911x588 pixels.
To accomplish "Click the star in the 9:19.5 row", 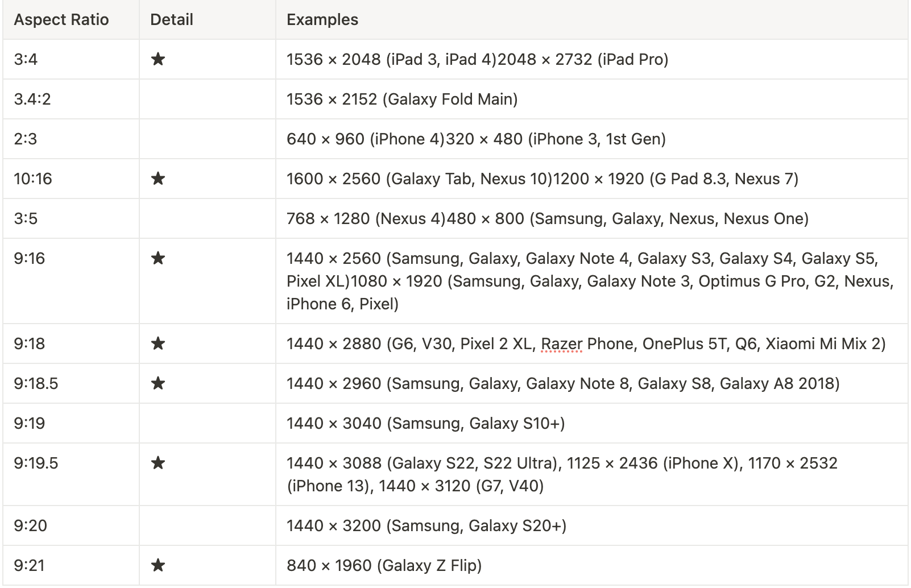I will coord(158,463).
